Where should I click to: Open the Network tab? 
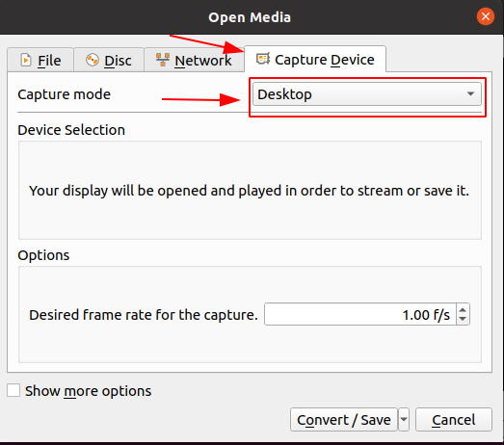[194, 60]
